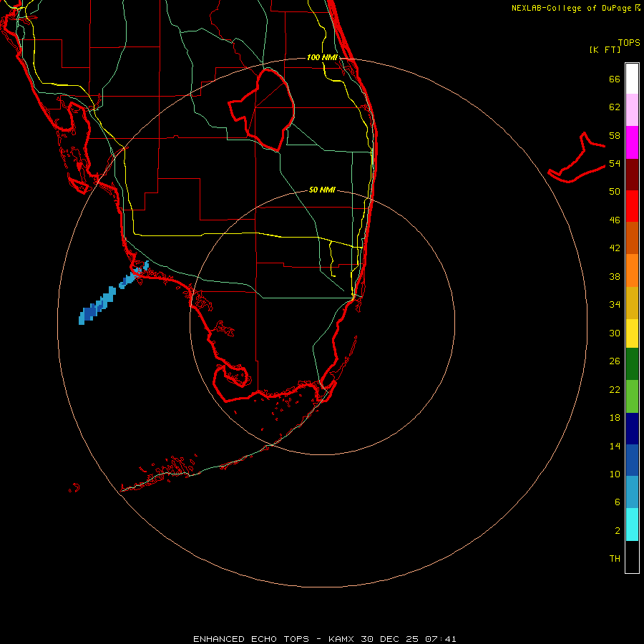Click the light pink 62 kft swatch
Screen dimensions: 644x644
632,109
